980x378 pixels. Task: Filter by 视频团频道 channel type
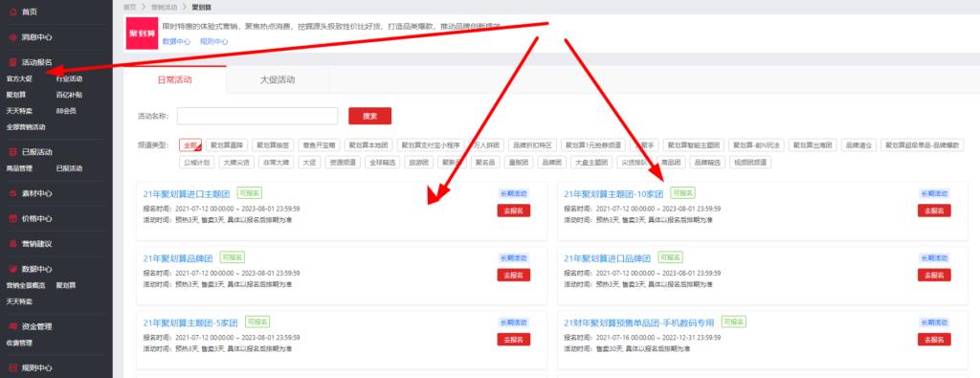[x=751, y=163]
